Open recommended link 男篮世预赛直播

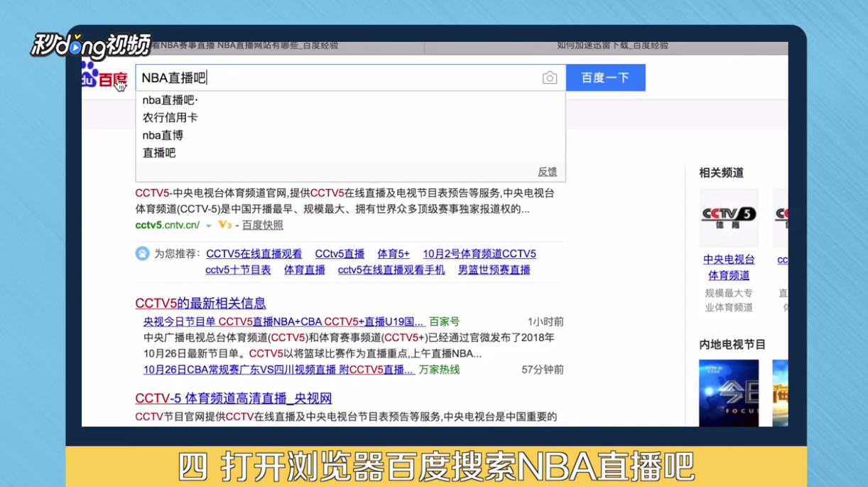[494, 270]
